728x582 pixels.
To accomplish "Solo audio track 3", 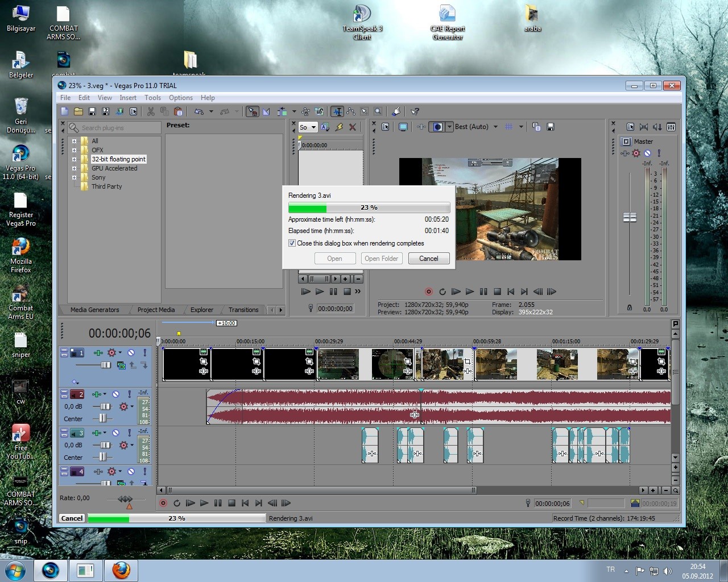I will point(130,433).
